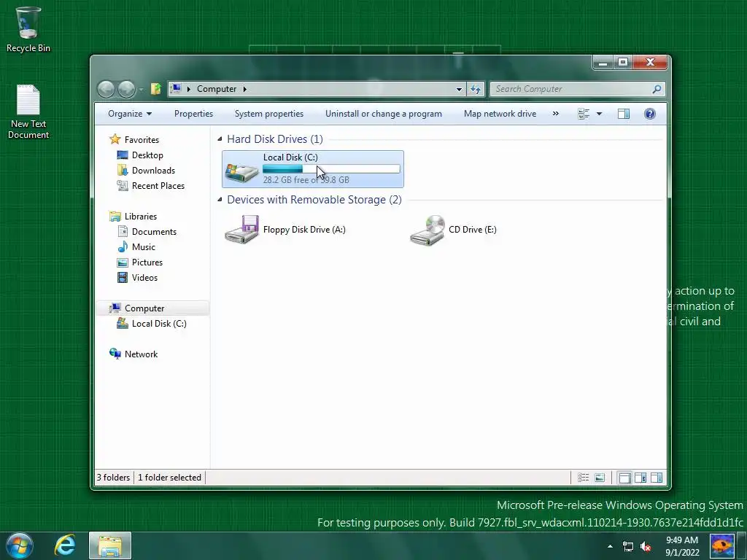This screenshot has height=560, width=747.
Task: Show hidden tray icons arrow
Action: pyautogui.click(x=610, y=546)
